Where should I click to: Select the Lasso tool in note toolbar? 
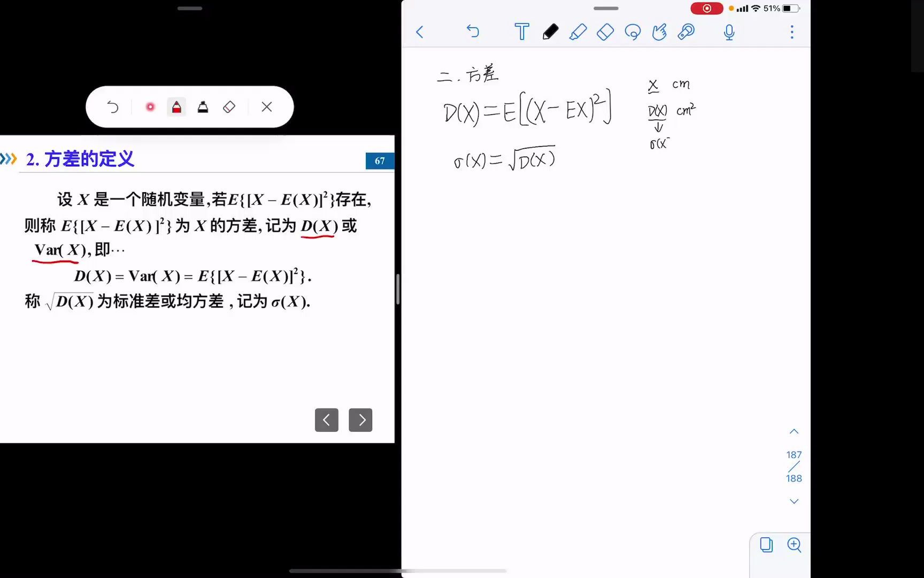(x=633, y=32)
